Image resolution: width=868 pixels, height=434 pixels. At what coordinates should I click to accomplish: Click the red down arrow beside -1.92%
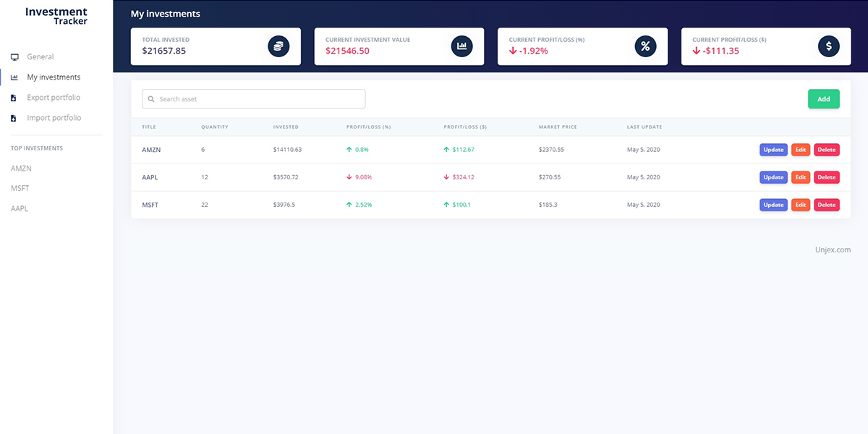pyautogui.click(x=513, y=51)
